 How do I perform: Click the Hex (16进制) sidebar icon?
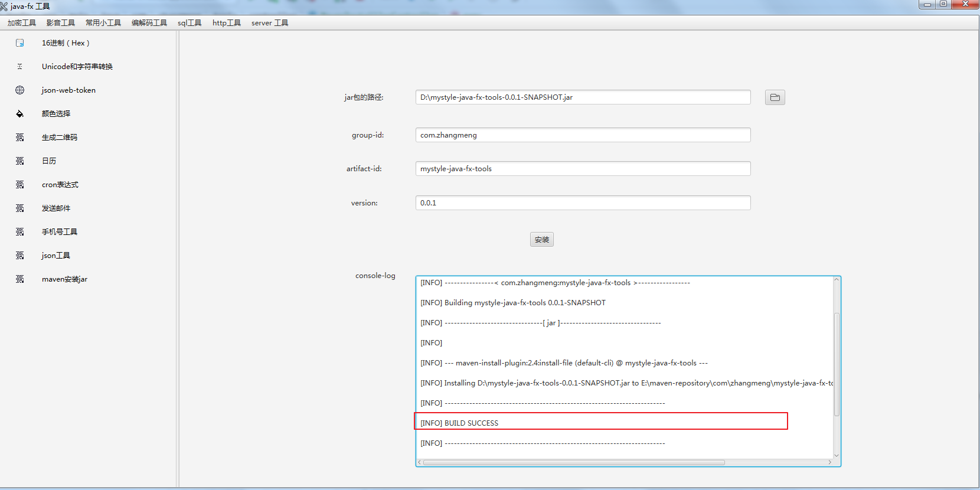click(20, 43)
